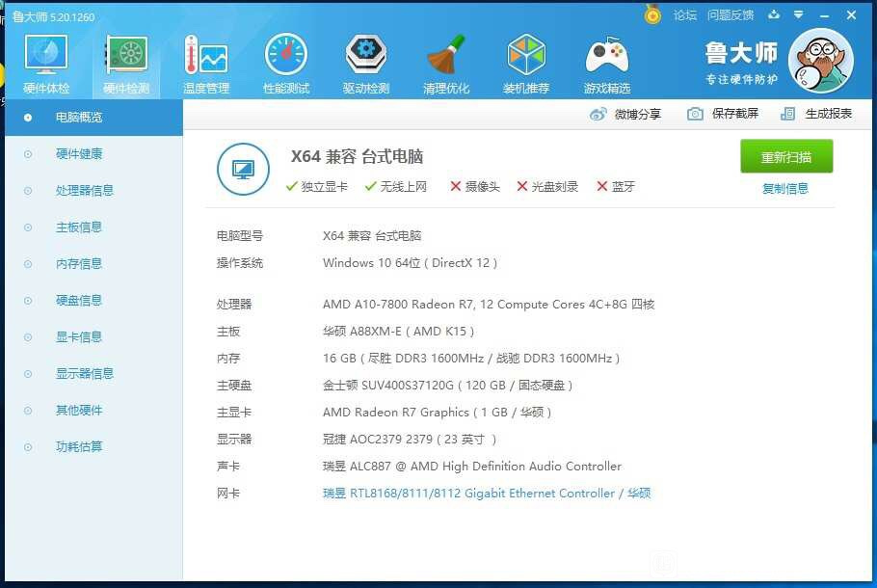Click the generate report document icon
877x588 pixels.
[x=787, y=114]
